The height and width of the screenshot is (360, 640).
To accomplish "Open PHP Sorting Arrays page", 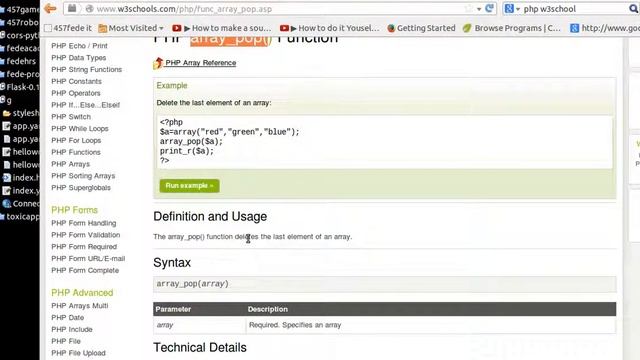I will point(83,176).
